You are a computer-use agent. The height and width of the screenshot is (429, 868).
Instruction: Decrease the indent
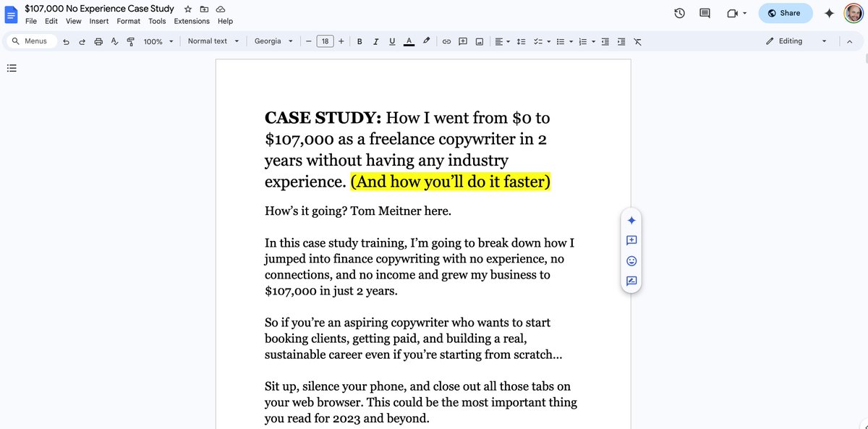pyautogui.click(x=605, y=41)
